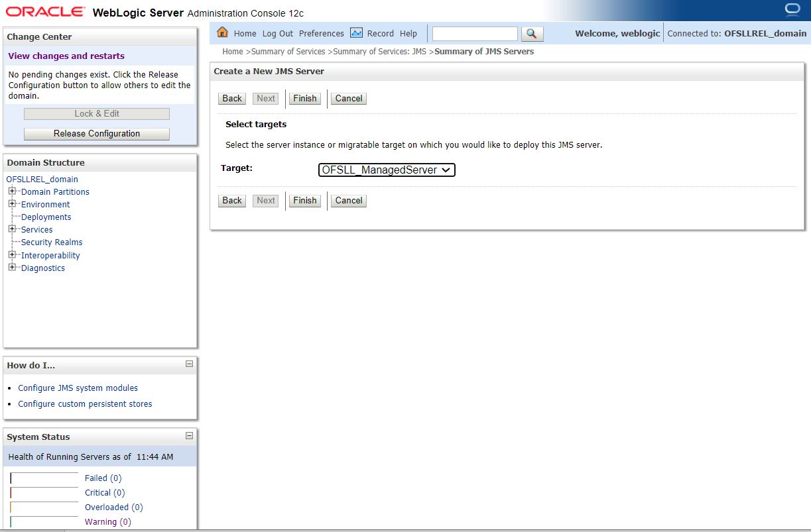Image resolution: width=811 pixels, height=532 pixels.
Task: Expand Interoperability tree node
Action: pyautogui.click(x=12, y=254)
